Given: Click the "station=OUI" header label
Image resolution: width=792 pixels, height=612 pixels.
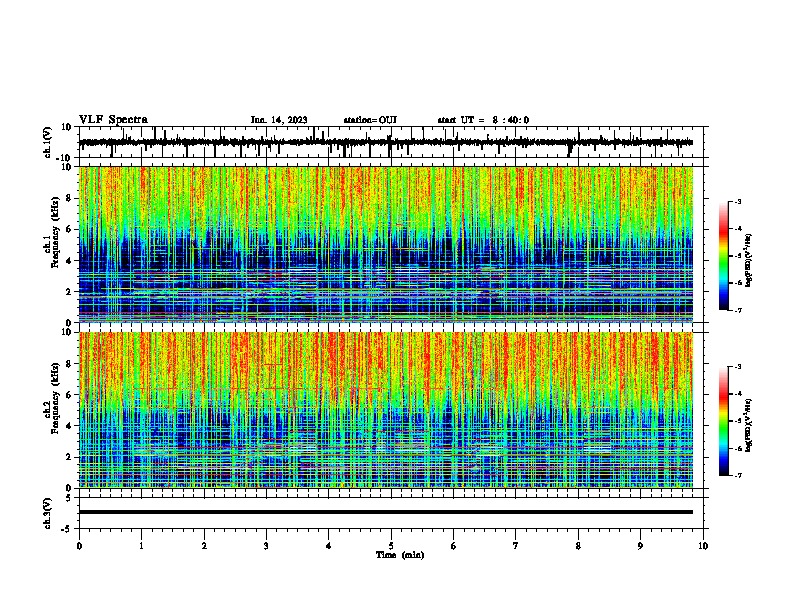Looking at the screenshot, I should pyautogui.click(x=370, y=120).
